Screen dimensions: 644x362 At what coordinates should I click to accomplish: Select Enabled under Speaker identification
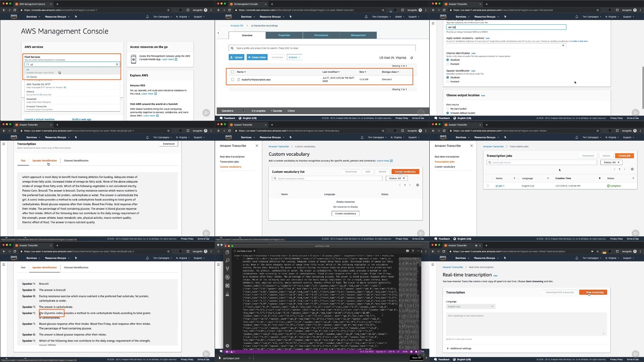448,82
